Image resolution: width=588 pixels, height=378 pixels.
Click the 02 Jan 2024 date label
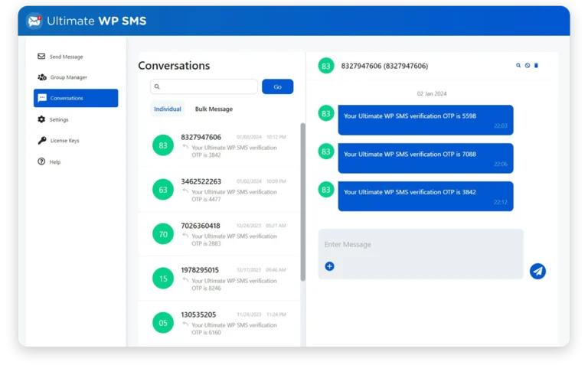coord(432,93)
